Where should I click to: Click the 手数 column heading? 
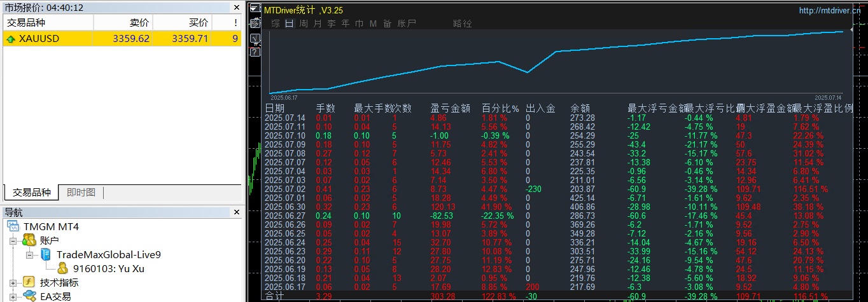(x=326, y=108)
